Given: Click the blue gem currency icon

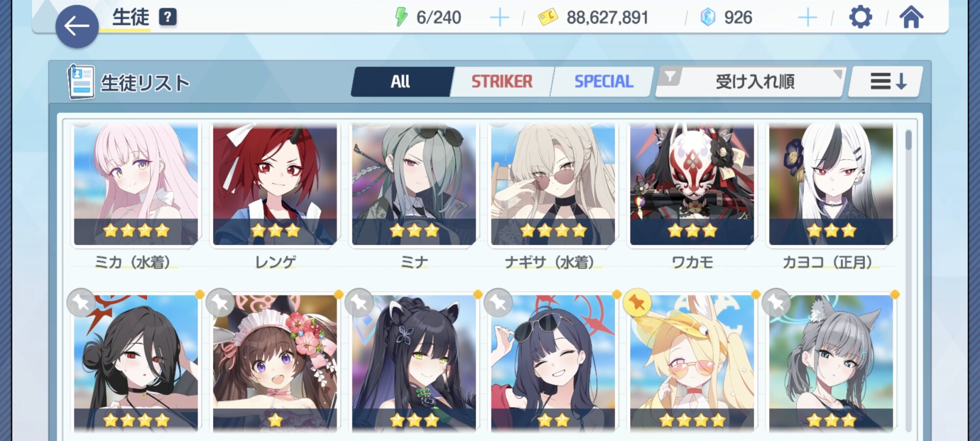Looking at the screenshot, I should 708,17.
